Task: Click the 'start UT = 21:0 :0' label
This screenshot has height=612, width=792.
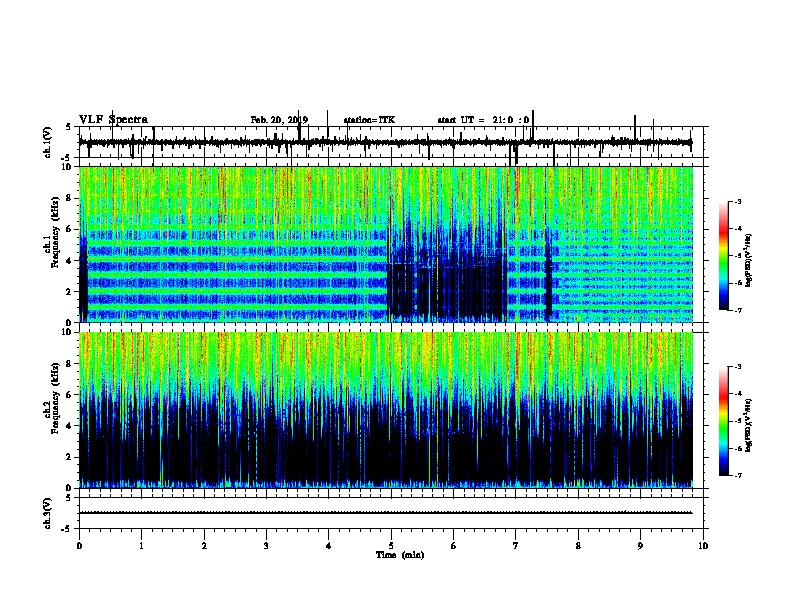Action: coord(483,120)
